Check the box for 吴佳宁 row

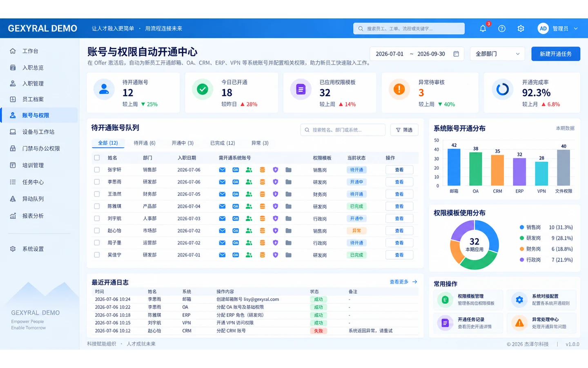coord(97,255)
